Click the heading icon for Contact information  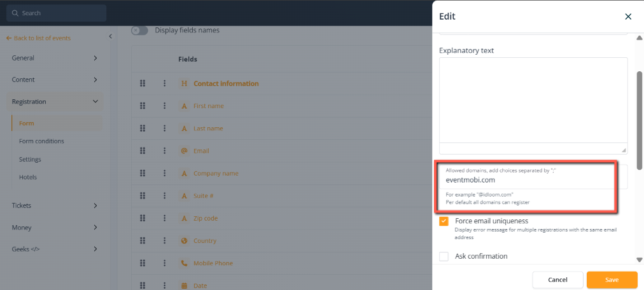[184, 84]
